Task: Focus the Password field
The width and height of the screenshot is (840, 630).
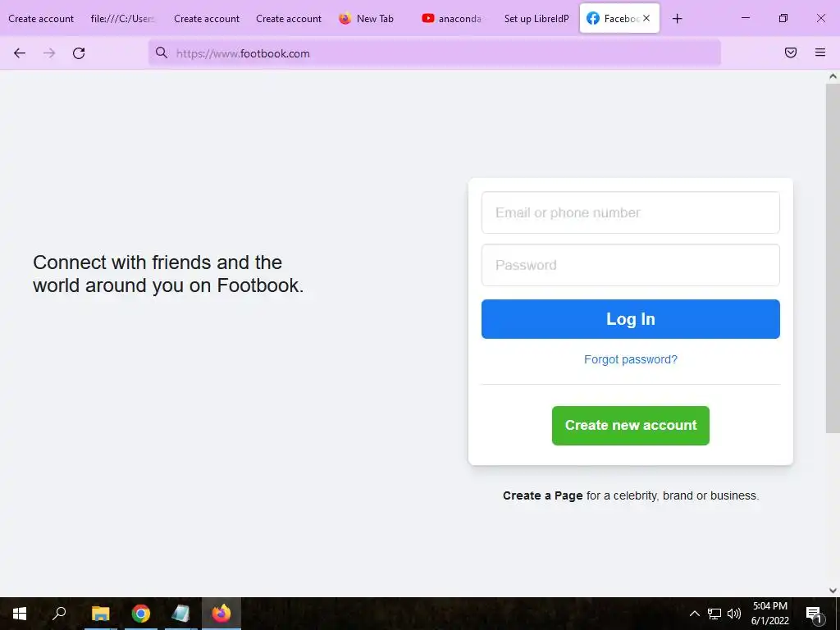Action: pyautogui.click(x=631, y=265)
